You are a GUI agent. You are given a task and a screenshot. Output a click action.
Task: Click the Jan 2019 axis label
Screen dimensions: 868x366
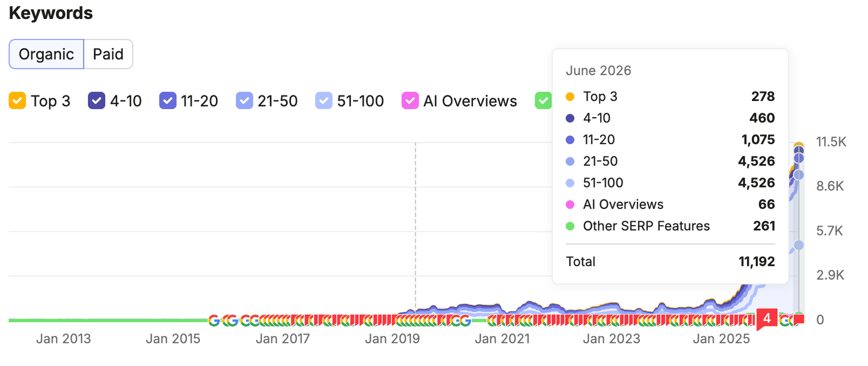(392, 339)
